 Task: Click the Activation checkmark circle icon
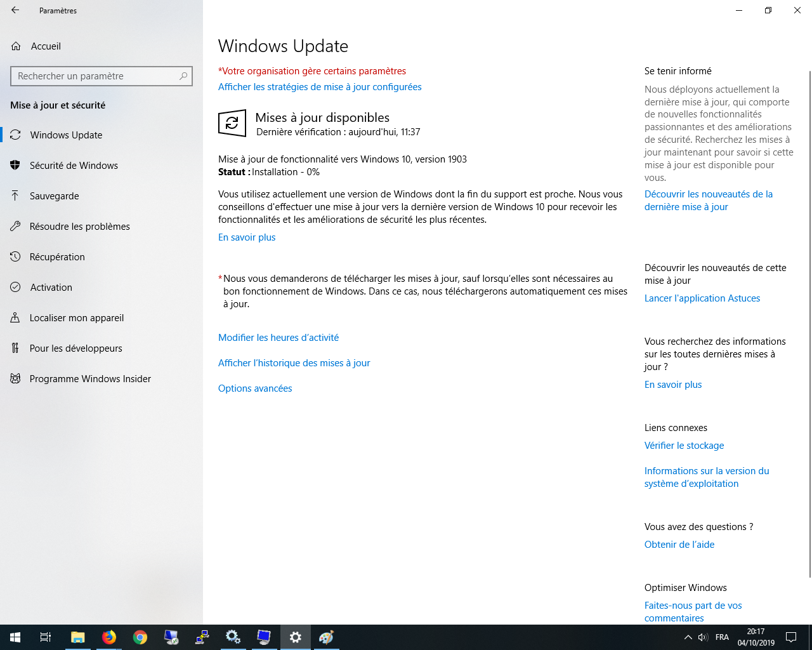click(16, 287)
